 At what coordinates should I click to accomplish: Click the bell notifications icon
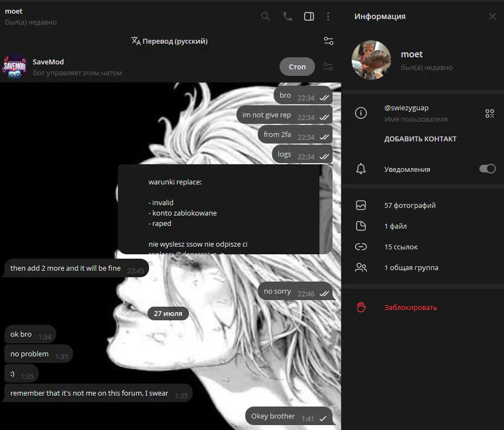360,169
